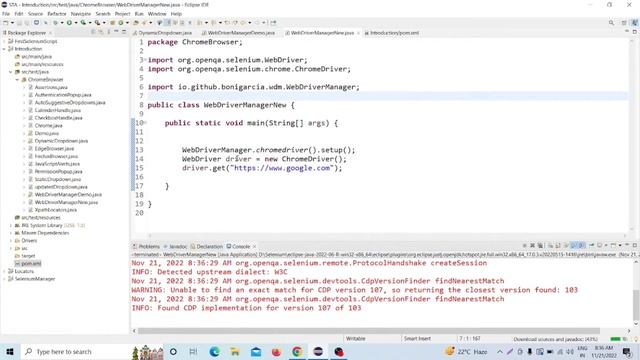Close the Console view tab
640x360 pixels.
[254, 247]
